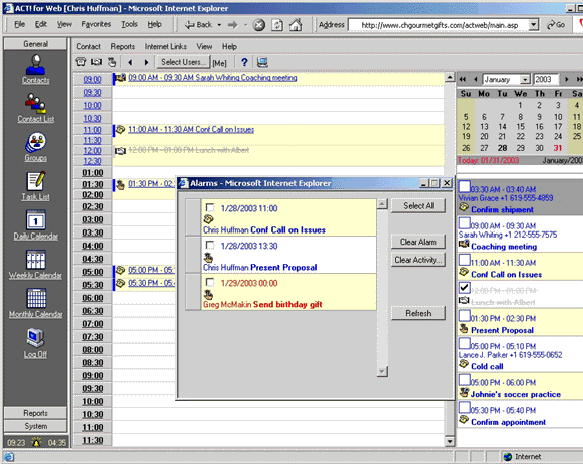Open the browser Tools menu
This screenshot has height=464, width=583.
pyautogui.click(x=129, y=25)
